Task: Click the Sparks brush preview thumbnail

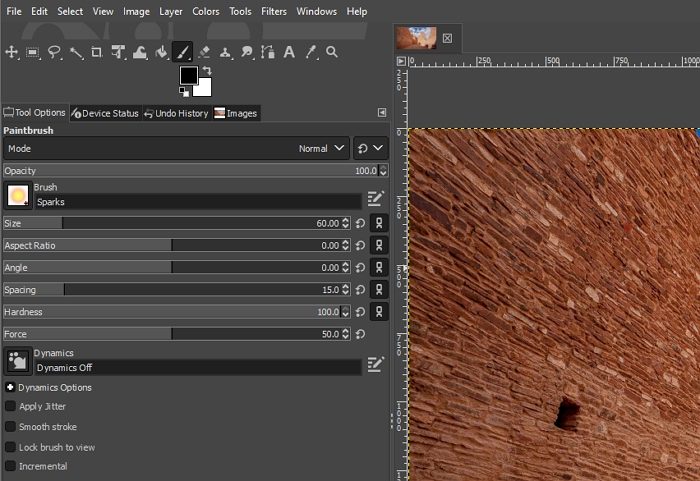Action: pyautogui.click(x=17, y=196)
